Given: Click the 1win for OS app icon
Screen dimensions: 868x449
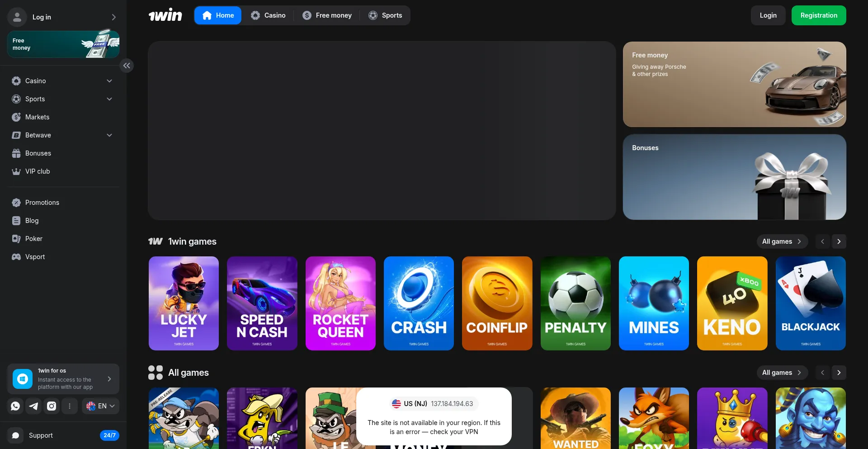Looking at the screenshot, I should (x=23, y=379).
